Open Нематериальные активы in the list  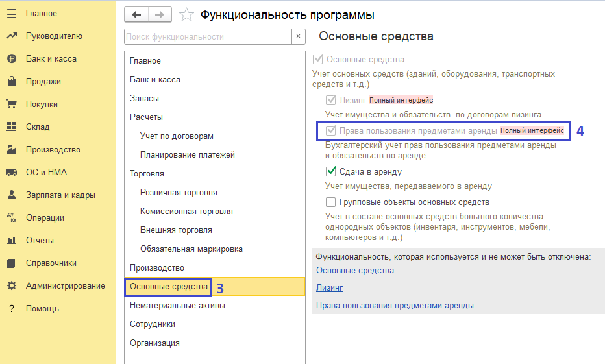[x=177, y=306]
